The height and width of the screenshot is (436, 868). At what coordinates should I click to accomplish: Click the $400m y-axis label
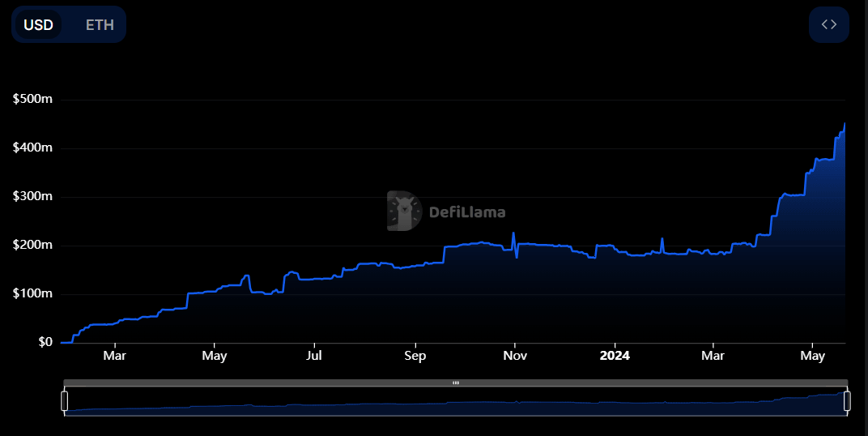tap(32, 147)
